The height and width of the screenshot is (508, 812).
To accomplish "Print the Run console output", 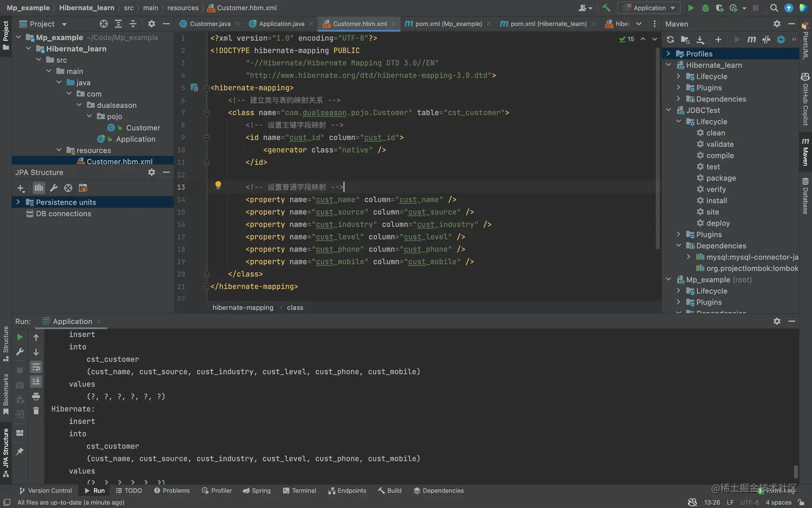I will pos(36,397).
